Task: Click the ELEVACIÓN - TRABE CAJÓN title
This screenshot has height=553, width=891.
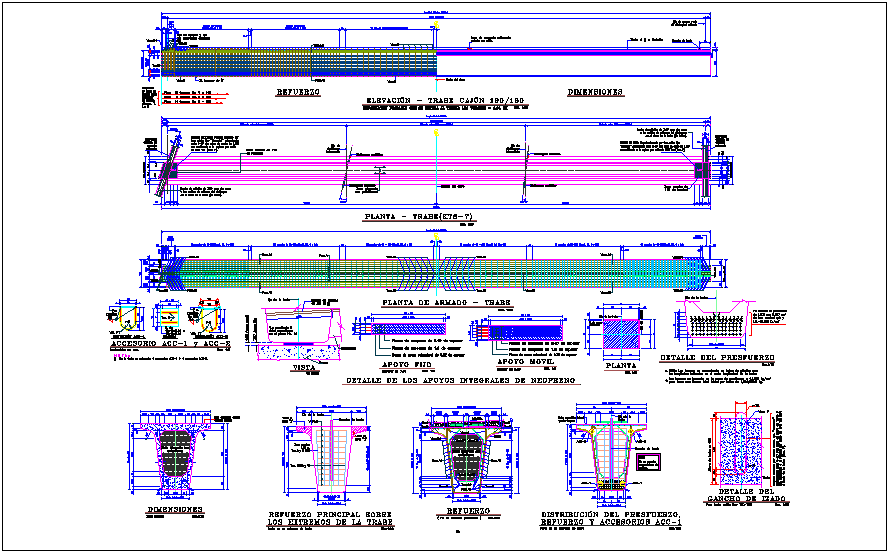Action: pos(431,102)
